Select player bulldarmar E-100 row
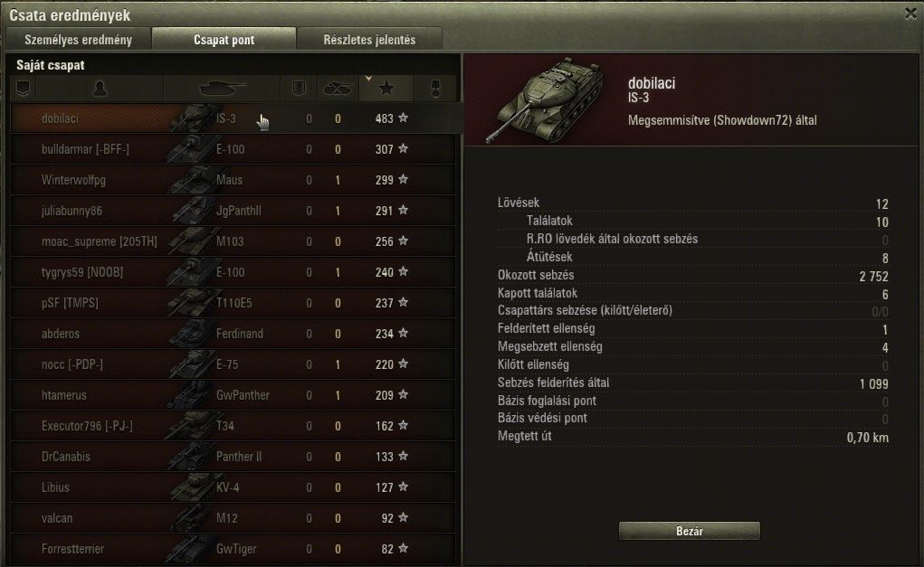Screen dimensions: 924x567 (233, 149)
